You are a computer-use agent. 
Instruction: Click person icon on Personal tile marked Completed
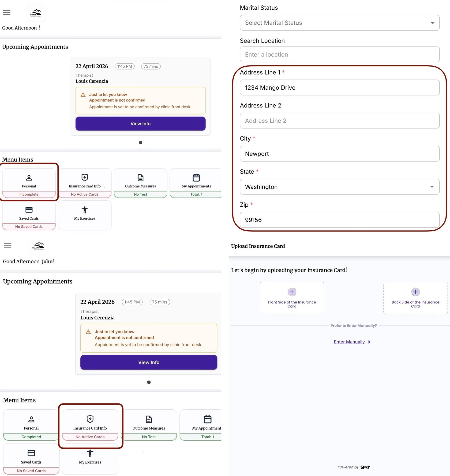point(31,419)
